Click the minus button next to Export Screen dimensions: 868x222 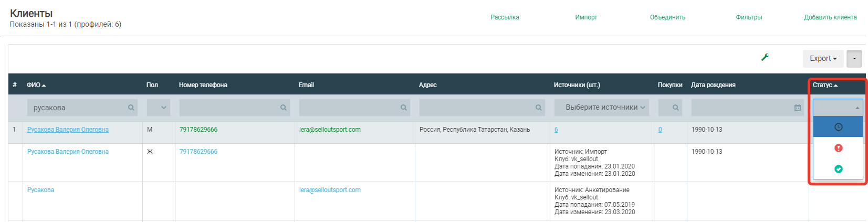(x=854, y=59)
